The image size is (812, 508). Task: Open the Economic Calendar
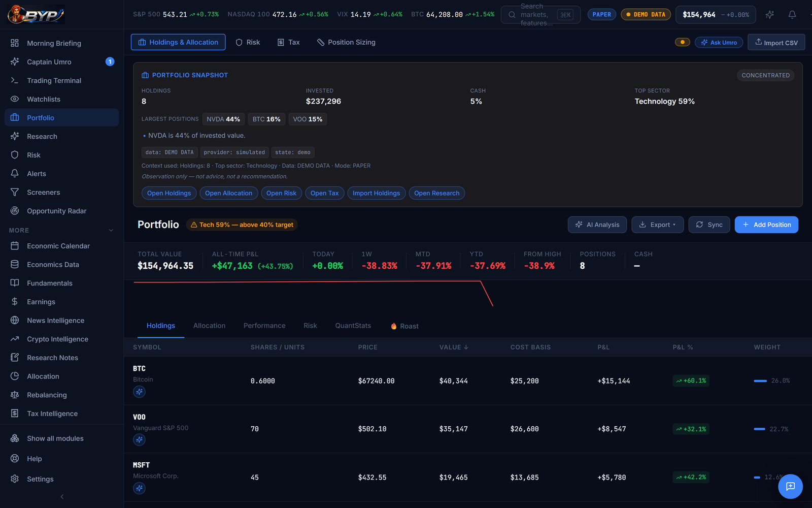pyautogui.click(x=61, y=246)
